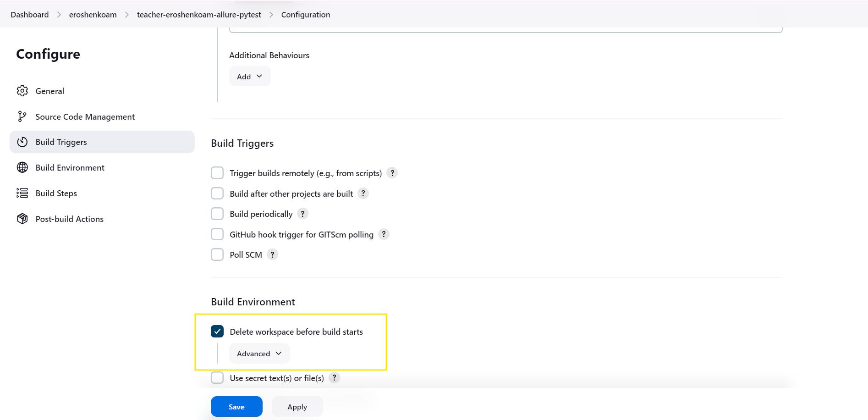This screenshot has height=420, width=868.
Task: Select Build Triggers in sidebar
Action: [102, 142]
